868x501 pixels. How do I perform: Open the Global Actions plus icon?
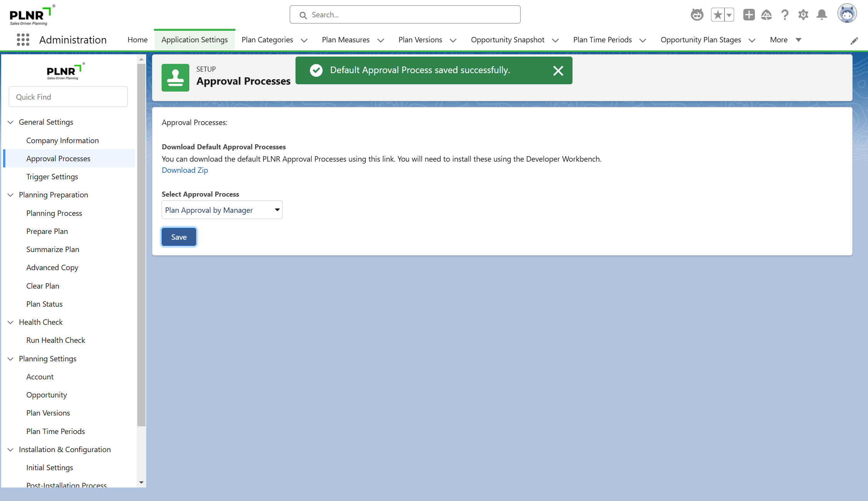tap(749, 15)
